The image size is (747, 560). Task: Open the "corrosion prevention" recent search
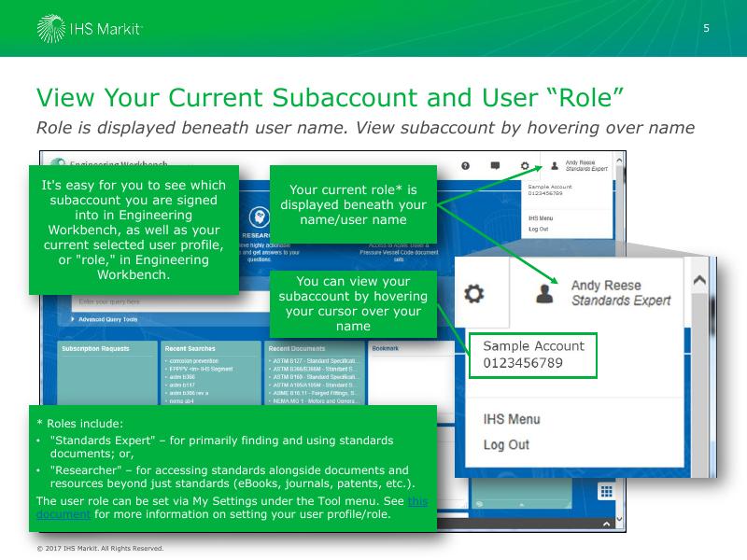tap(196, 359)
